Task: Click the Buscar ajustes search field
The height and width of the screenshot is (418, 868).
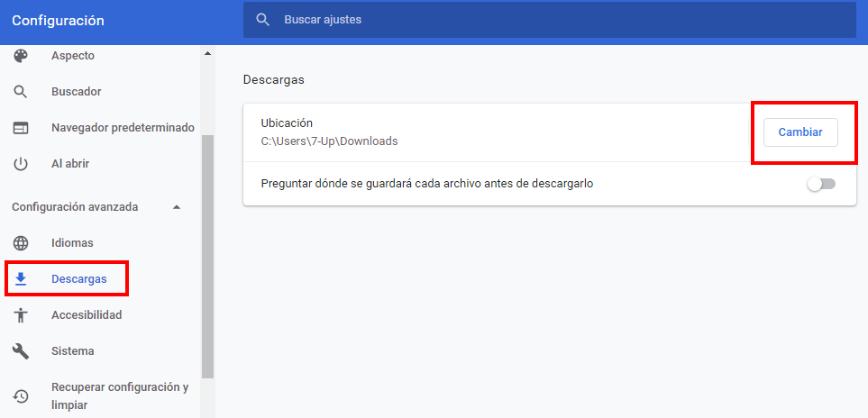Action: [x=550, y=20]
